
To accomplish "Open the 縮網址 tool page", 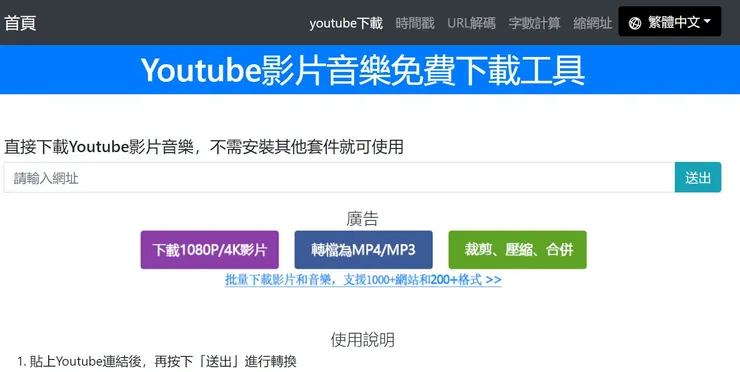I will [592, 23].
